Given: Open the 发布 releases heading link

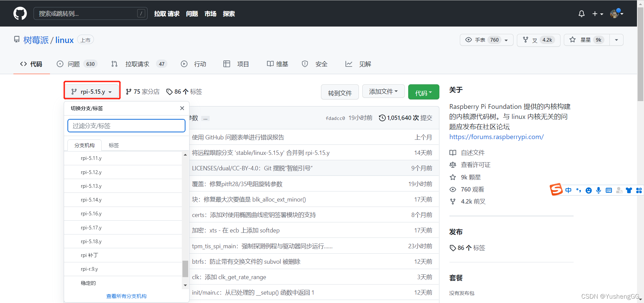Looking at the screenshot, I should pos(456,232).
